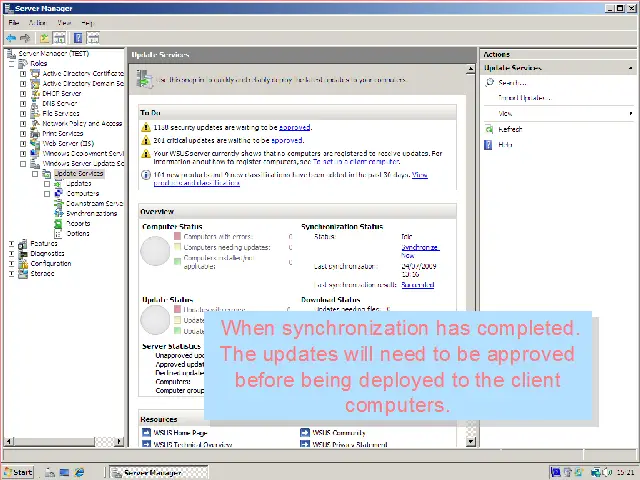Click the Start button
The image size is (640, 480).
coord(18,472)
